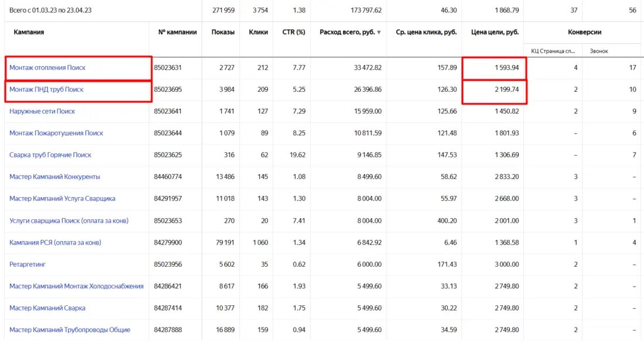Click the Звонок conversions subheader

point(599,51)
